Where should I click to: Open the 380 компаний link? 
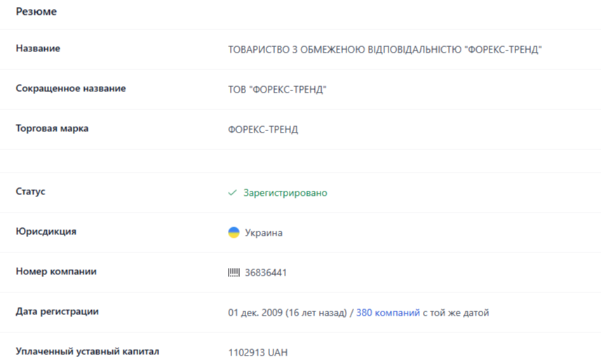tap(388, 313)
